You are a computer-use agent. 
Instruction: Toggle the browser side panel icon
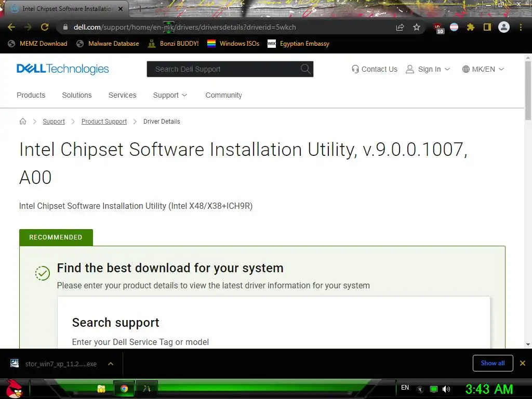pos(487,27)
